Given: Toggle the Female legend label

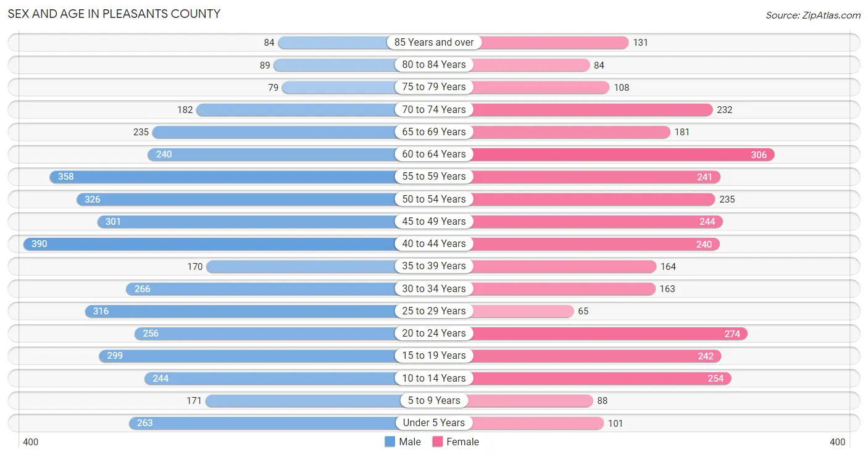Looking at the screenshot, I should click(x=463, y=442).
